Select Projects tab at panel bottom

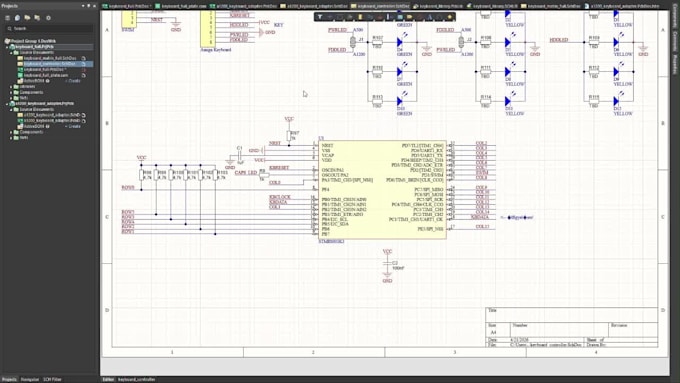pyautogui.click(x=9, y=380)
